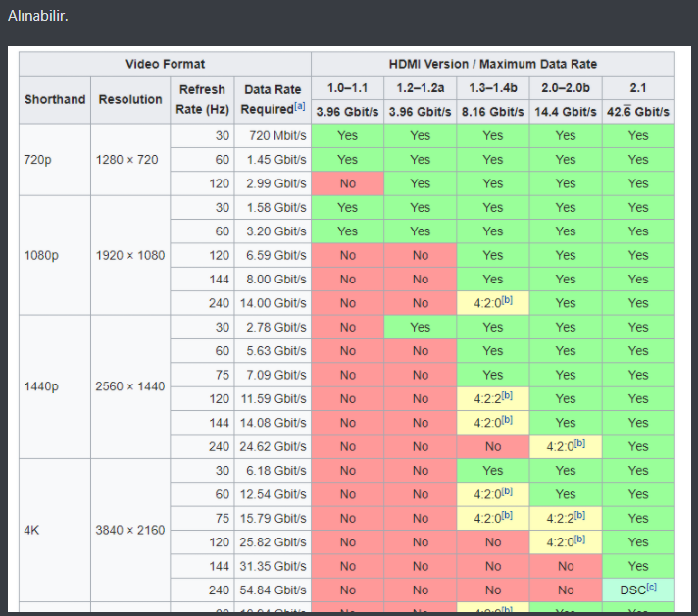698x616 pixels.
Task: Click the 5.63 Gbit/s data rate value
Action: coord(276,351)
